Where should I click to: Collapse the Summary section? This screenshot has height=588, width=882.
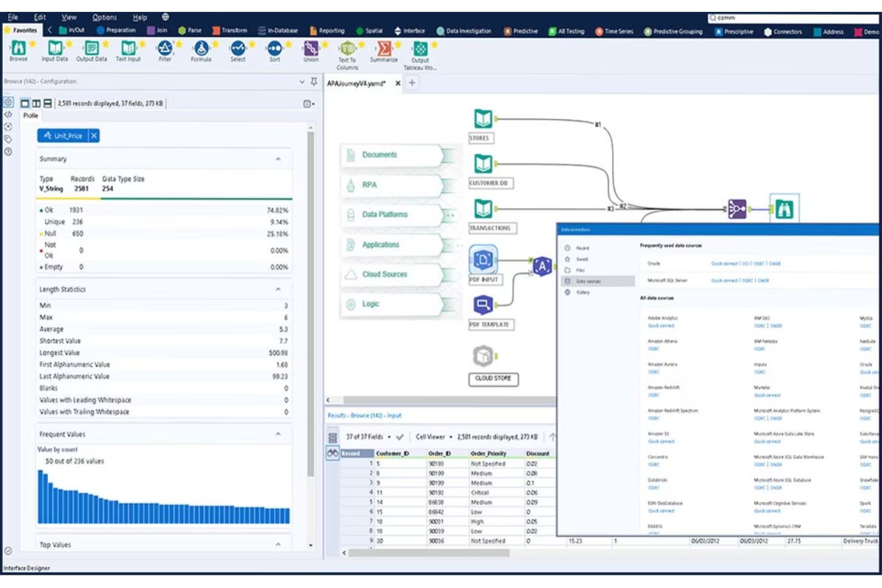coord(278,159)
